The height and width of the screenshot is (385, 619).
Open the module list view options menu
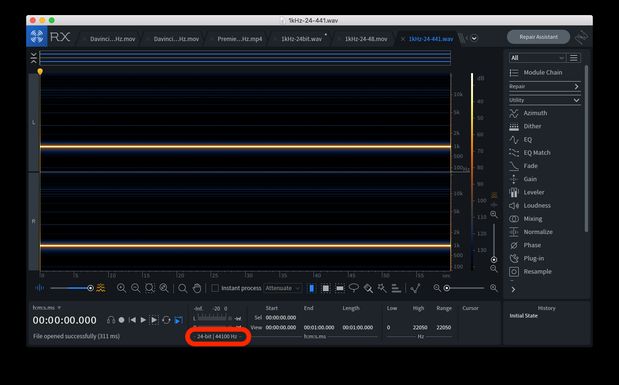click(x=574, y=58)
